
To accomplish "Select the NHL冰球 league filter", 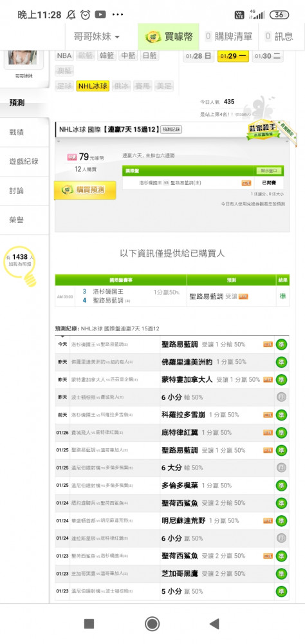I will point(93,86).
